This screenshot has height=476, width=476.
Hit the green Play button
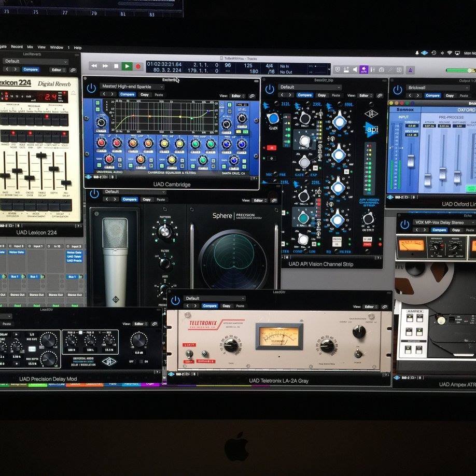click(127, 66)
